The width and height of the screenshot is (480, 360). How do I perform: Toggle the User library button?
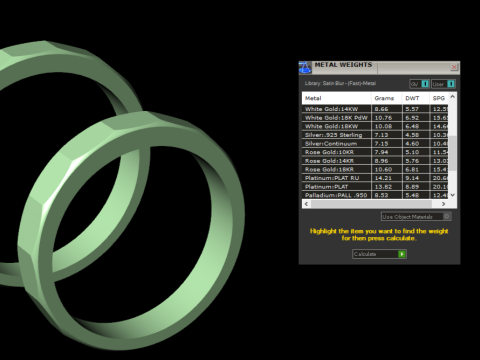click(443, 84)
